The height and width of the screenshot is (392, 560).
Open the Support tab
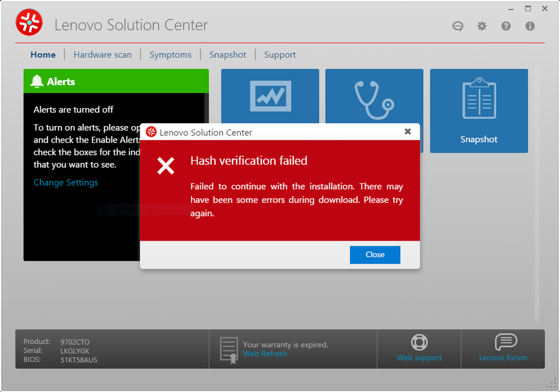[280, 54]
